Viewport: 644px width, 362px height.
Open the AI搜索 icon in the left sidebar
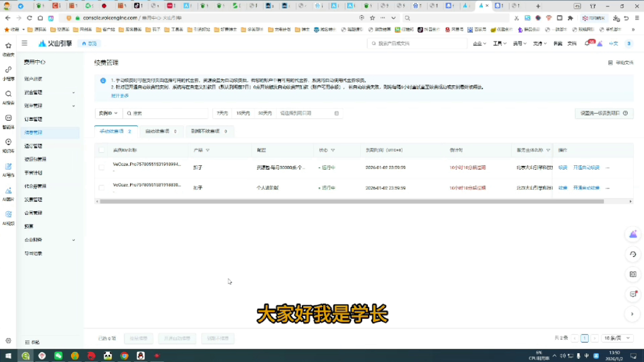tap(8, 93)
